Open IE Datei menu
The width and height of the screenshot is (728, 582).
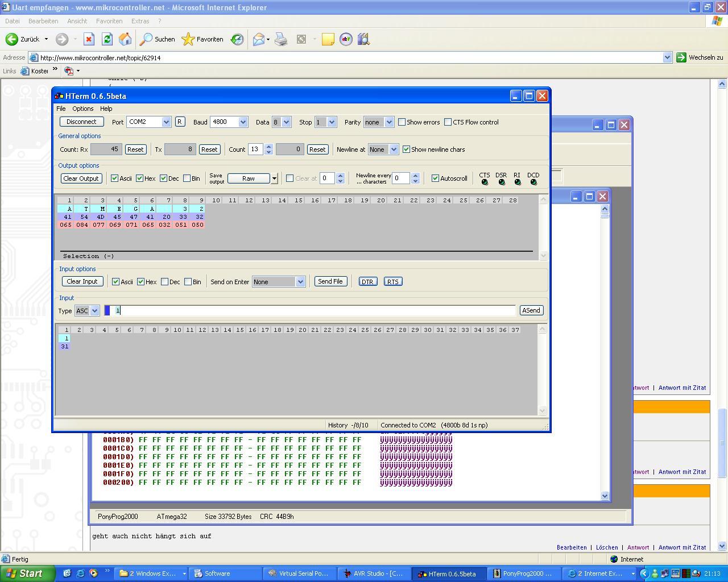12,21
